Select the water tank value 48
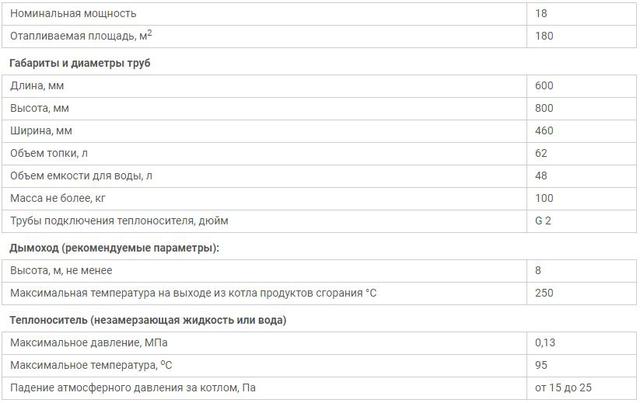 541,176
